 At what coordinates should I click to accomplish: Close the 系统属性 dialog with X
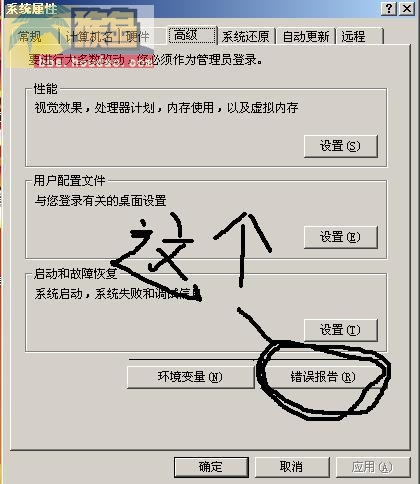click(407, 8)
